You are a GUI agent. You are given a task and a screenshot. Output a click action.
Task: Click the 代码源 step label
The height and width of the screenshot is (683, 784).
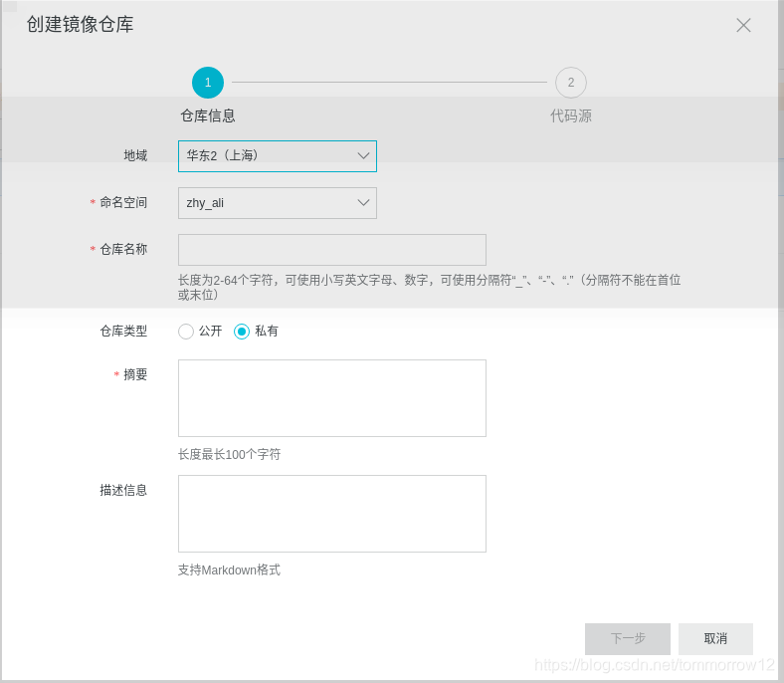click(x=570, y=116)
